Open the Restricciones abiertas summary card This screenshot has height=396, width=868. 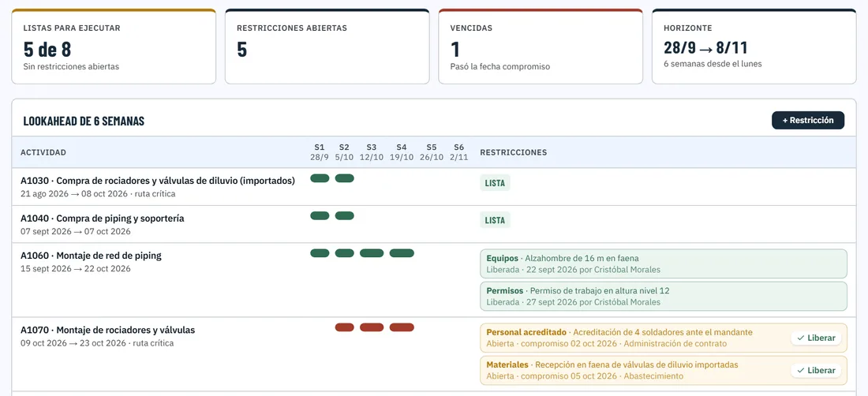point(327,47)
